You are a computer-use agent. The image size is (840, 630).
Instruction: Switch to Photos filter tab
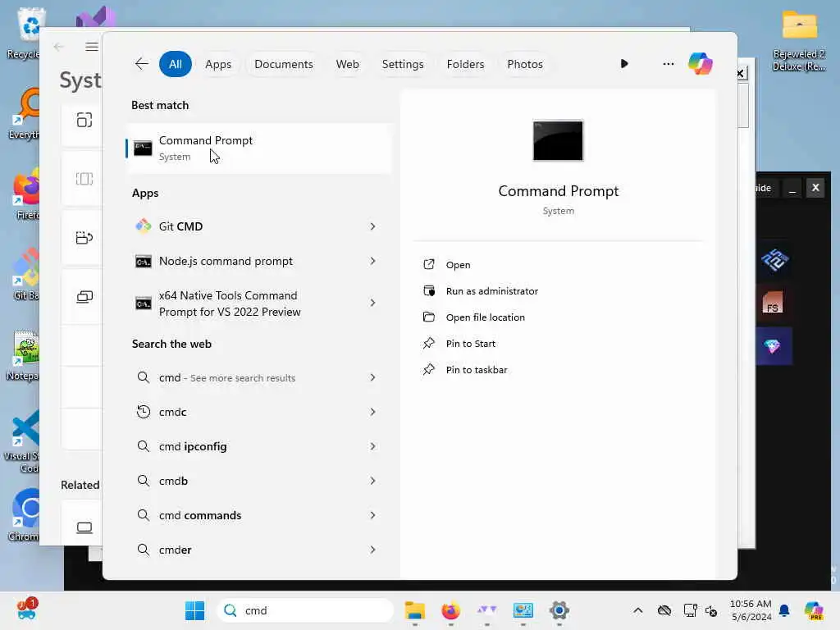tap(524, 64)
